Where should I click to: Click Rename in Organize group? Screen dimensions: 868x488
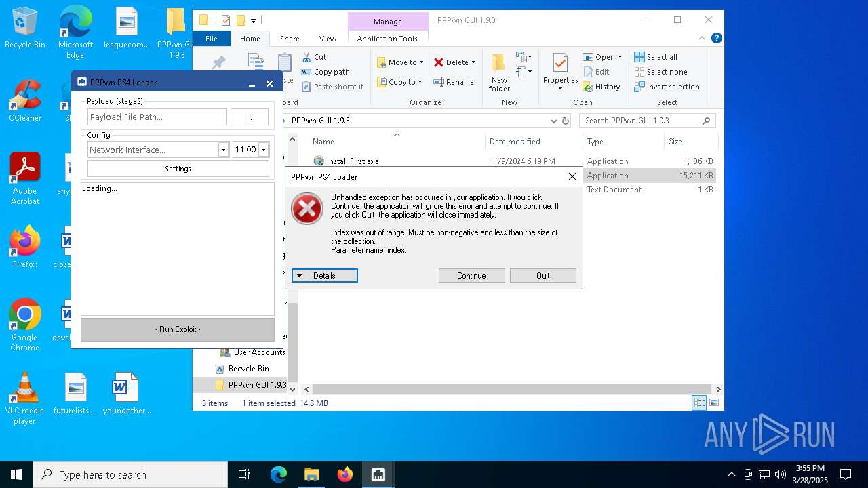[454, 82]
